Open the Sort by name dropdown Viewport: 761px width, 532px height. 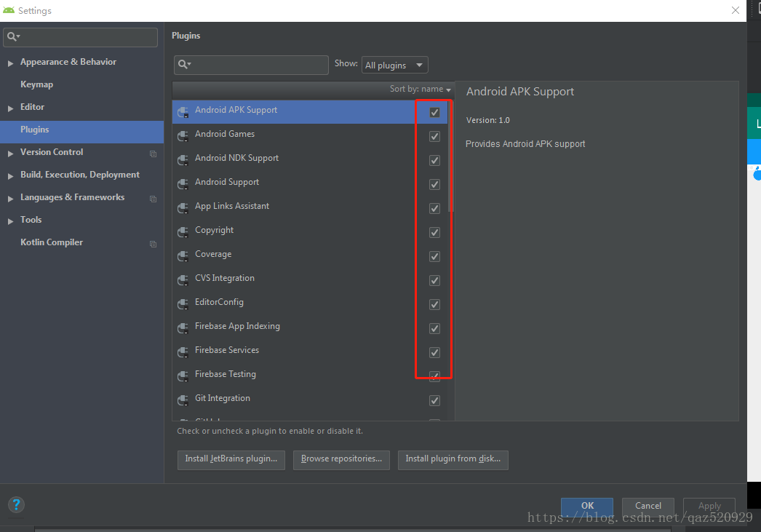click(421, 90)
